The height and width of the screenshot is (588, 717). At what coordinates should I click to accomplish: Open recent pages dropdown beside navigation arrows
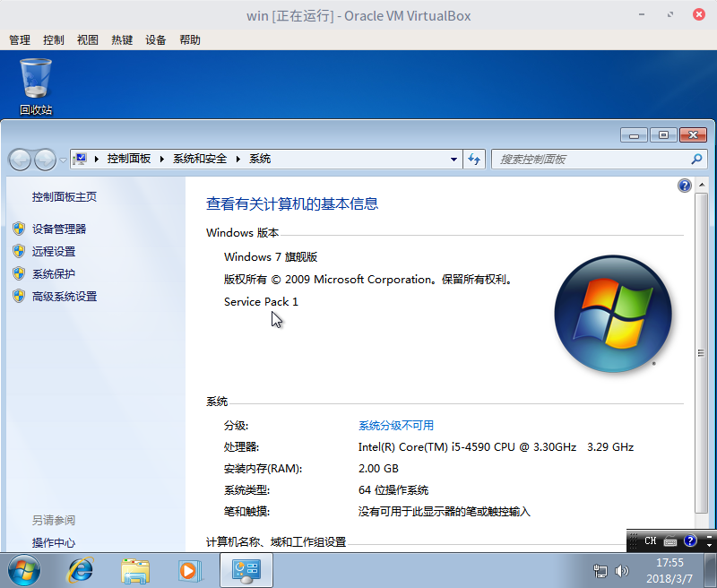pos(63,160)
